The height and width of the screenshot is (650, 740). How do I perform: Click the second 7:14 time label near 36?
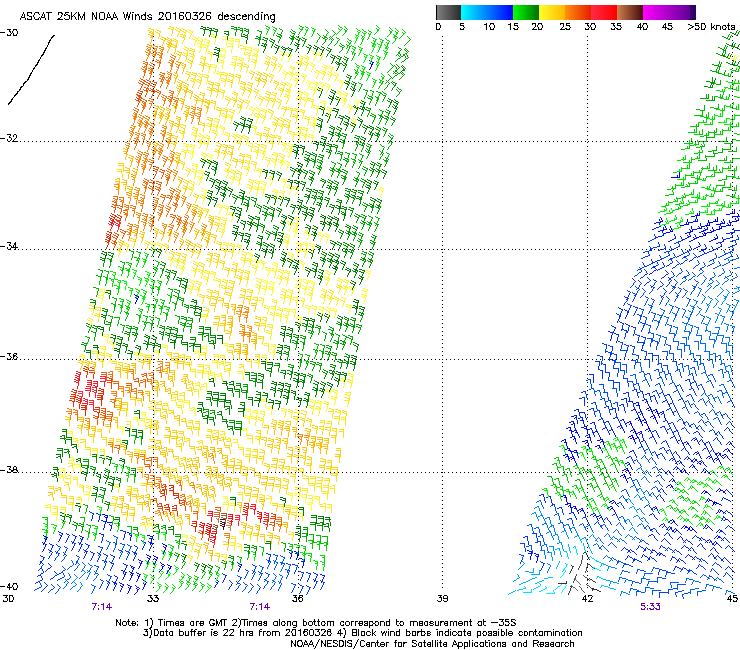pos(260,607)
